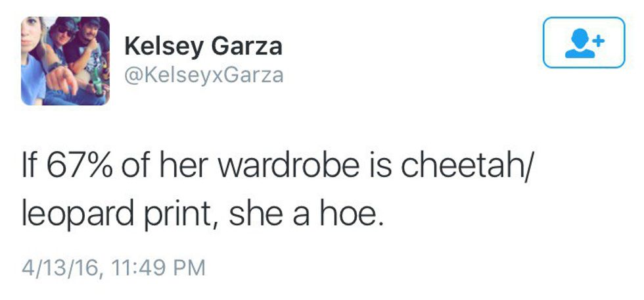Open Kelsey Garza's profile picture
The width and height of the screenshot is (644, 300).
click(65, 61)
